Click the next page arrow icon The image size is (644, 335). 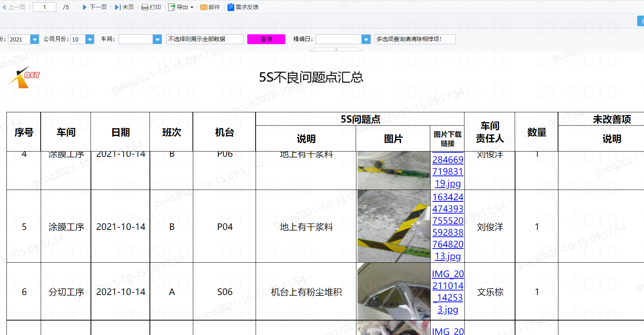click(85, 7)
